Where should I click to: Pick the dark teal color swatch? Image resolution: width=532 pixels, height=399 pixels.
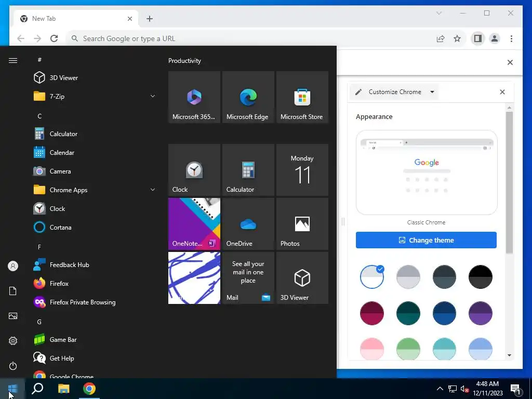(408, 313)
